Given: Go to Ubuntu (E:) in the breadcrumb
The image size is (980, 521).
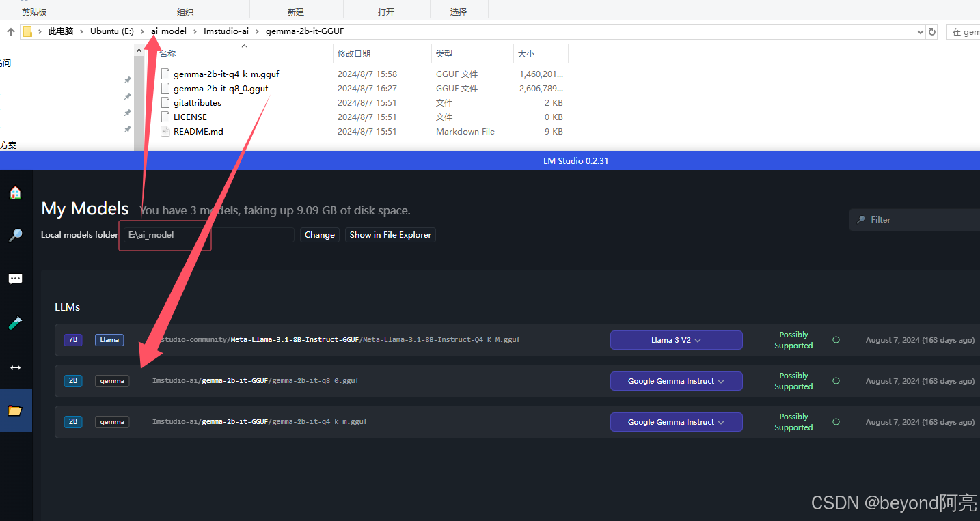Looking at the screenshot, I should pos(112,31).
